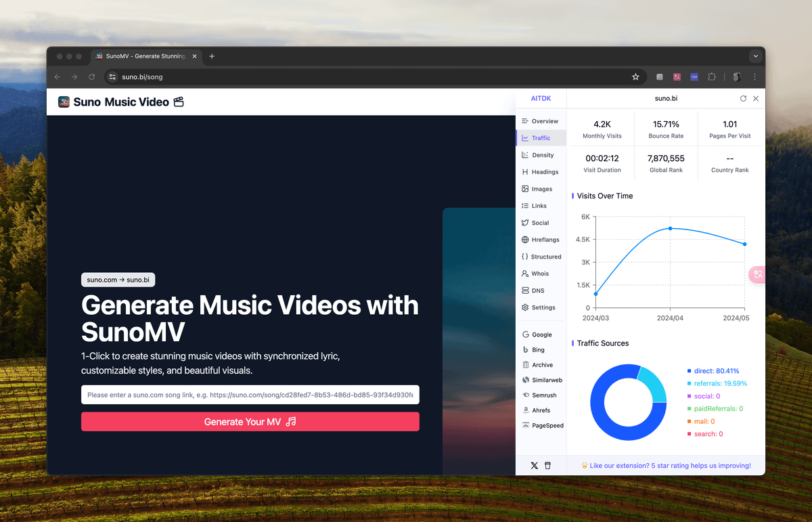This screenshot has width=812, height=522.
Task: Open the Chrome three-dot menu
Action: [754, 77]
